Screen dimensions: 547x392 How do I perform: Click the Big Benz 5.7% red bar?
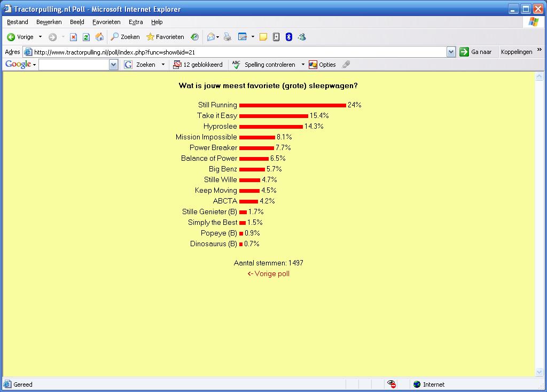click(252, 169)
